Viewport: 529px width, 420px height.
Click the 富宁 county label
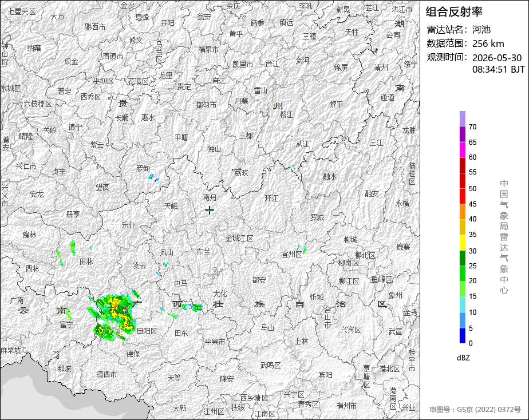click(66, 324)
